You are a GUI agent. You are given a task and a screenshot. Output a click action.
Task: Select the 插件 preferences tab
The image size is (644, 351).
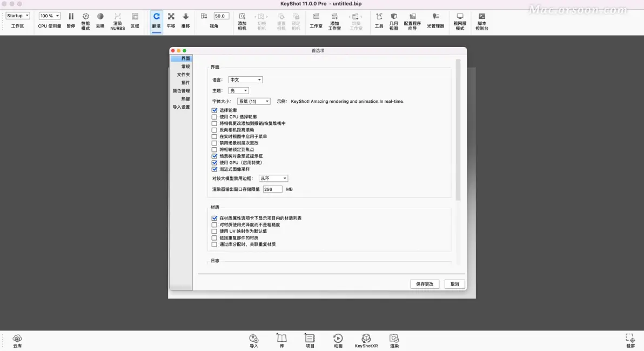click(x=181, y=83)
